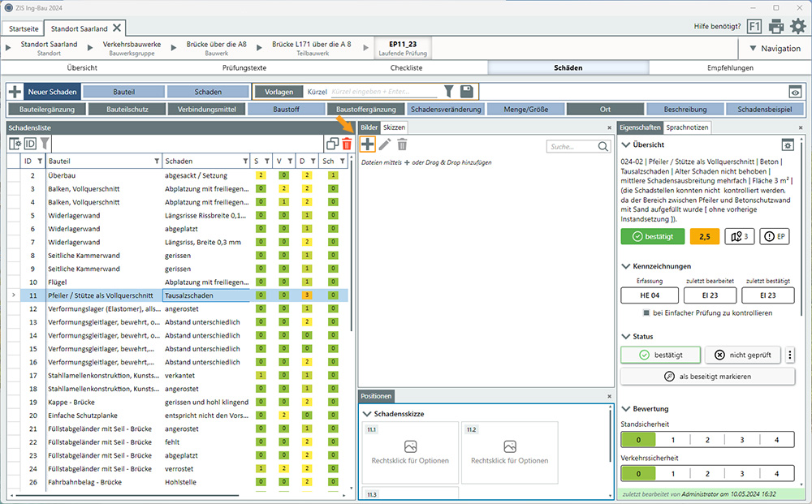Click the save template floppy disk icon

tap(467, 92)
